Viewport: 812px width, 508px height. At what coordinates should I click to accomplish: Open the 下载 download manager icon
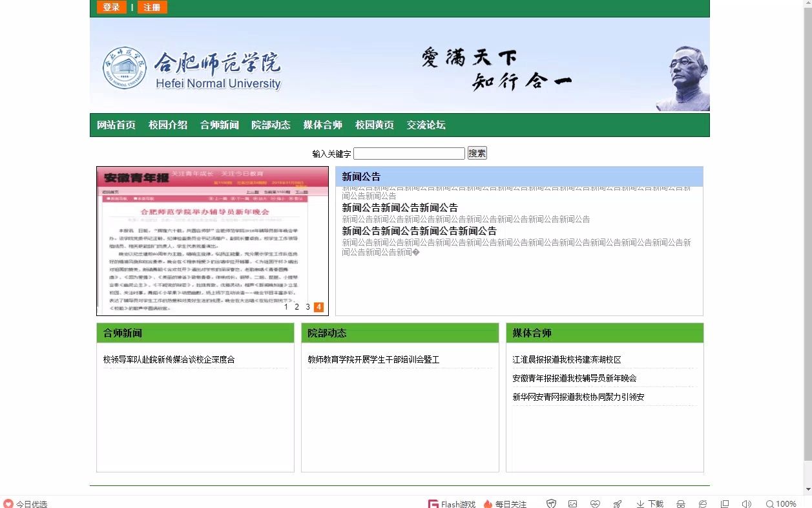648,503
